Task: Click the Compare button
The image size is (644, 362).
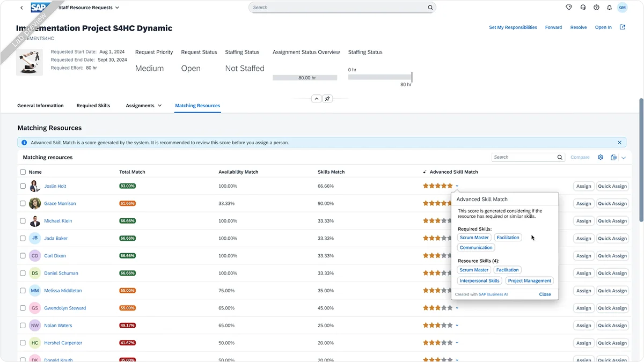Action: pos(580,157)
